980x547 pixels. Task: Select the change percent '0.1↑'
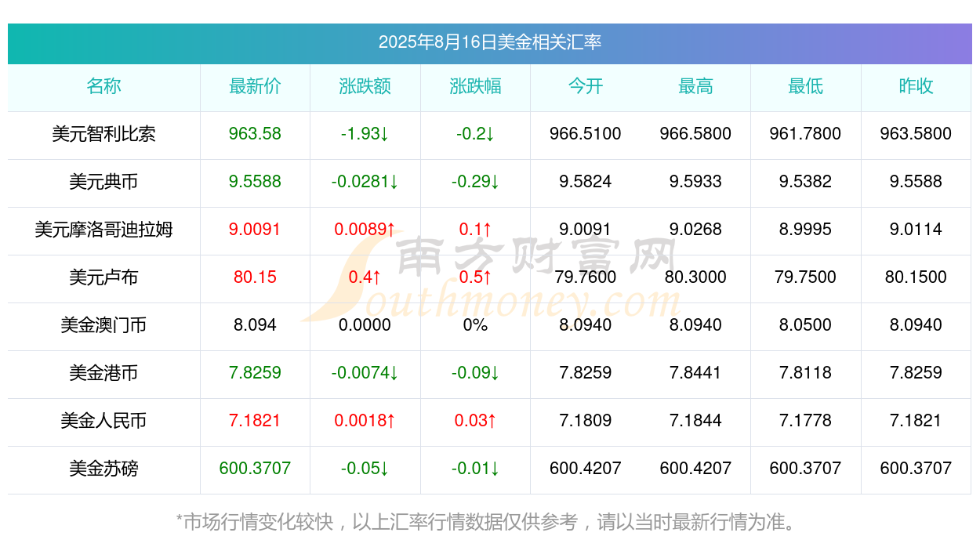click(475, 230)
